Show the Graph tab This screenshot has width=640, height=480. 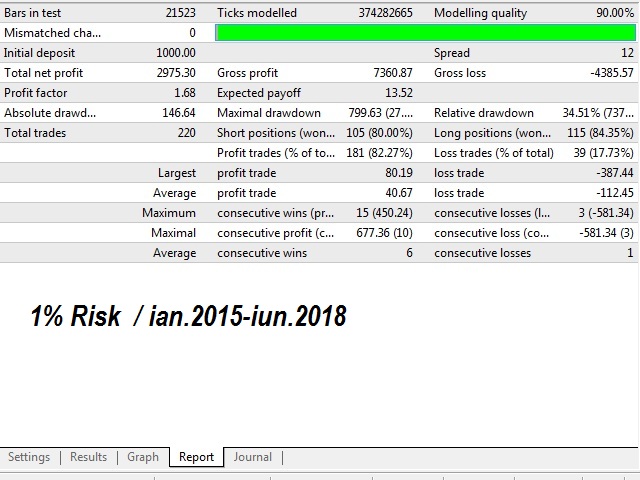[x=143, y=457]
